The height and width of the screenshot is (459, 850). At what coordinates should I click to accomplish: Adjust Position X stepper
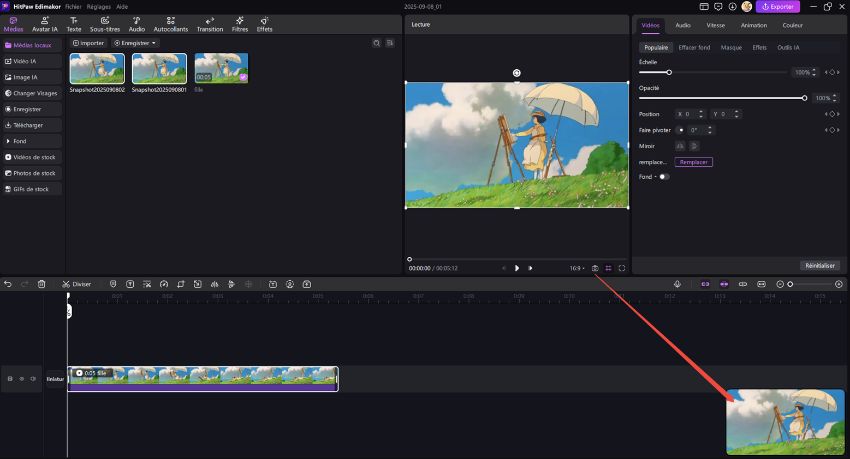pyautogui.click(x=701, y=114)
